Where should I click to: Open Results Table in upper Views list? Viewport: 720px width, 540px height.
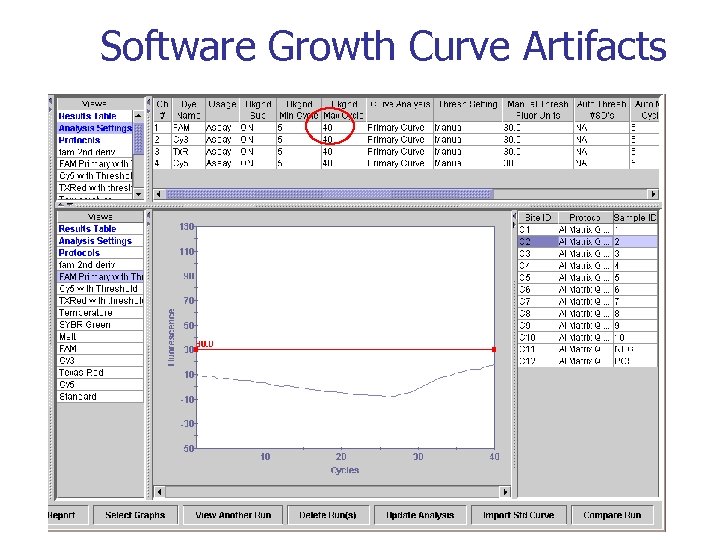(95, 116)
